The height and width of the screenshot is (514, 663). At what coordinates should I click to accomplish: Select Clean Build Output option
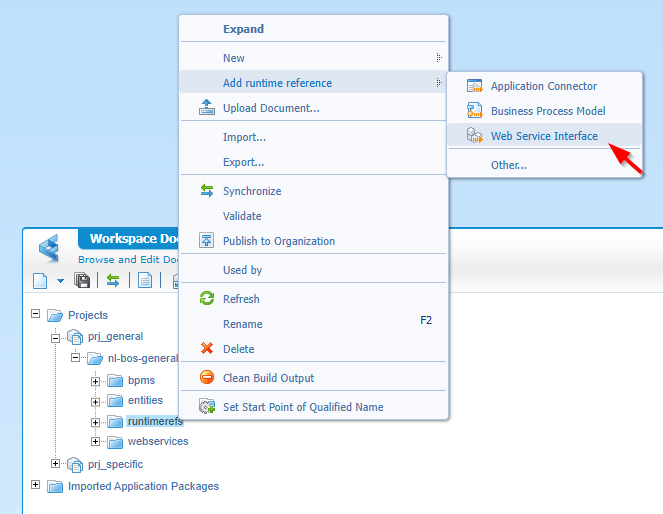point(268,378)
